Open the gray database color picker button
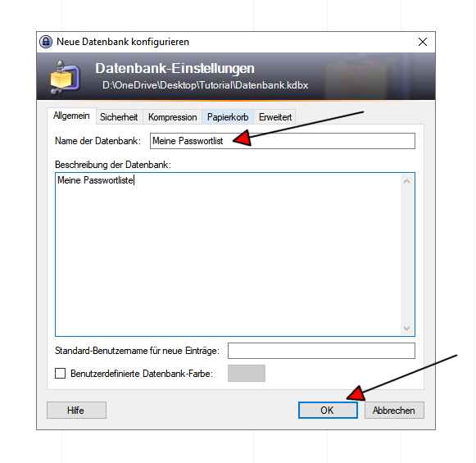This screenshot has width=476, height=463. point(247,373)
